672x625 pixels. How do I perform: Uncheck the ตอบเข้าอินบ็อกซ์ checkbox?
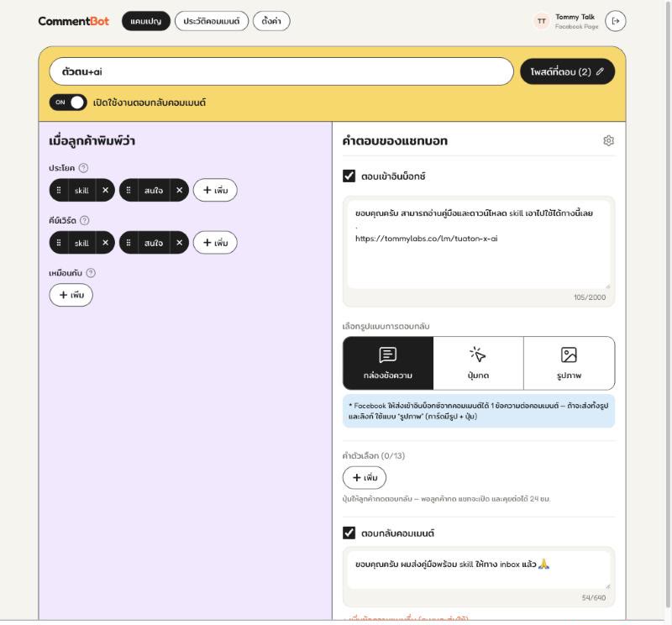click(349, 176)
